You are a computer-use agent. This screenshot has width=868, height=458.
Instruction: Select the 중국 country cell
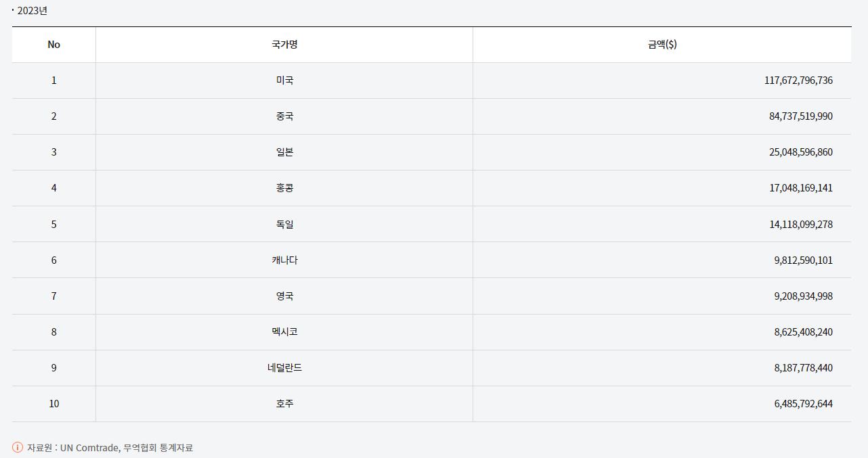tap(284, 116)
